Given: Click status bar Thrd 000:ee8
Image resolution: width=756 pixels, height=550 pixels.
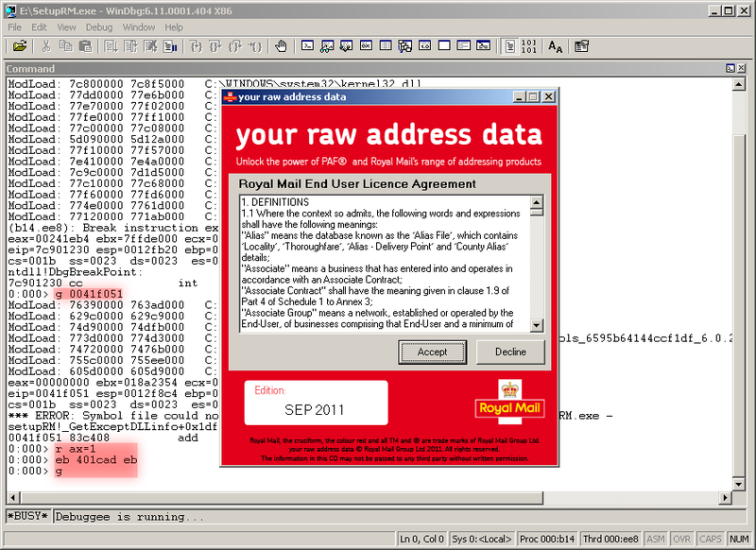Looking at the screenshot, I should 610,539.
